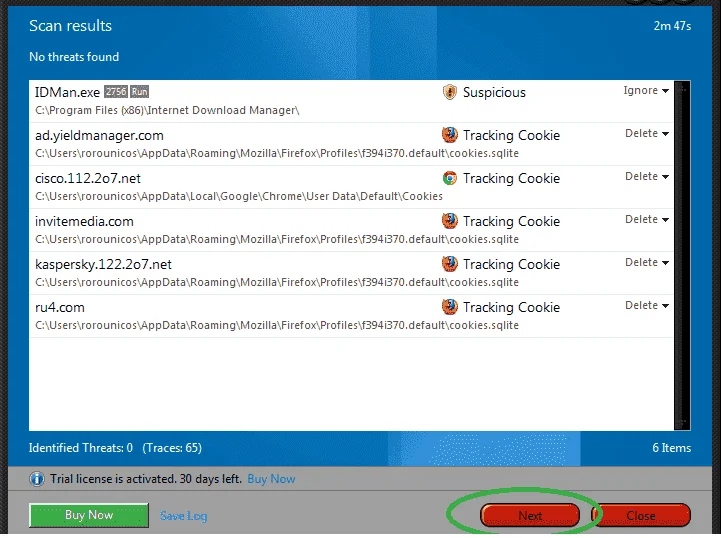Open the Delete dropdown for invitemedia.com
This screenshot has width=721, height=538.
[647, 219]
